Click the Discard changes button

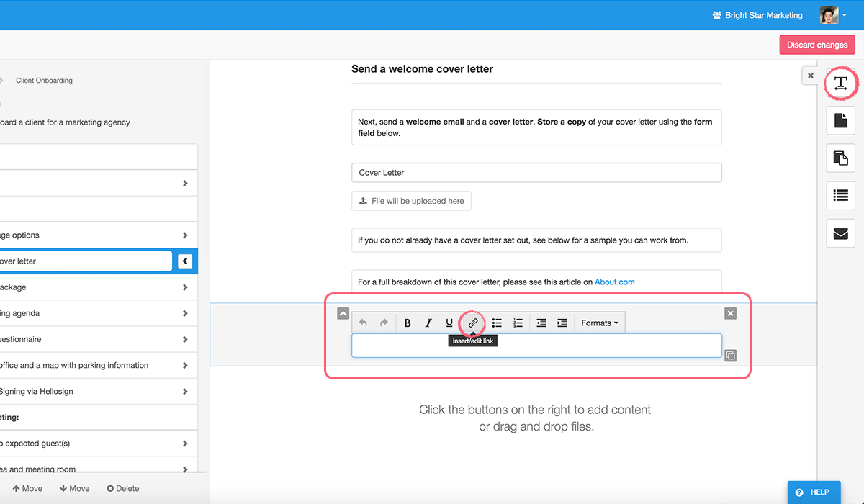pos(817,45)
